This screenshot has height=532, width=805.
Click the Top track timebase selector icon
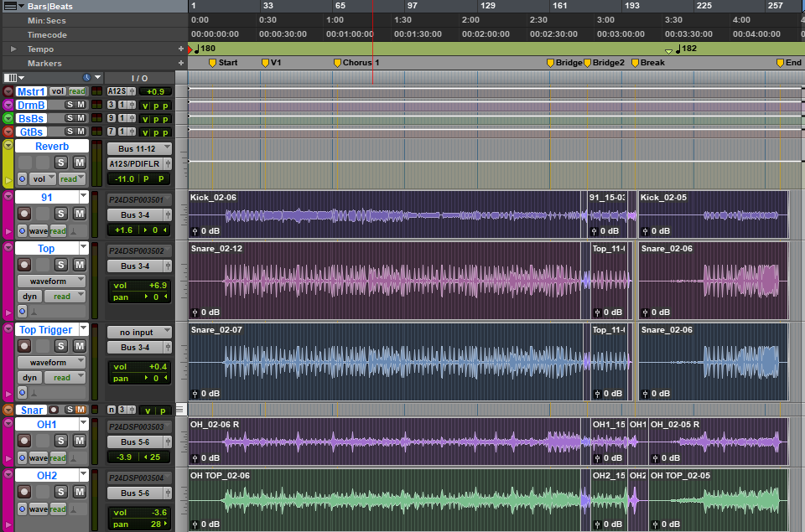click(22, 311)
